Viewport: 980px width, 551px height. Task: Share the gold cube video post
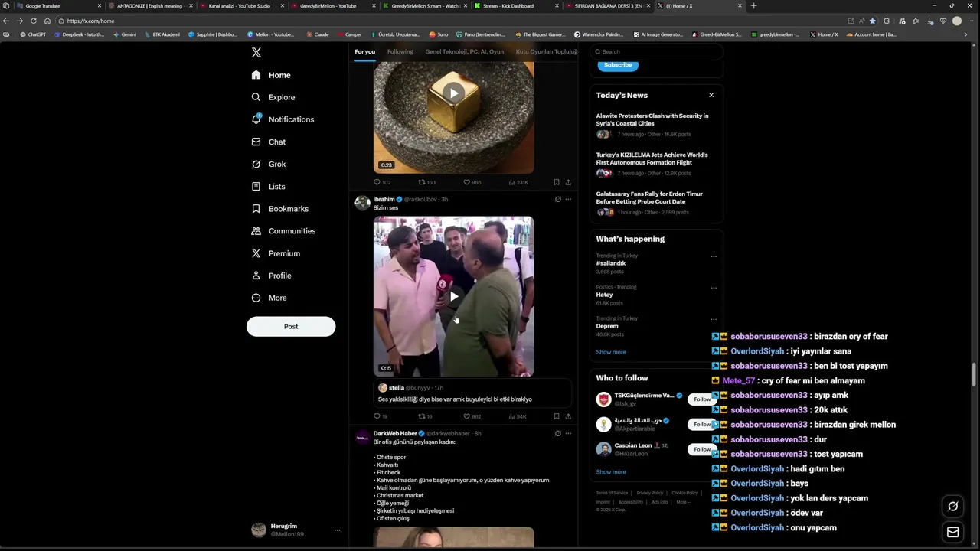pyautogui.click(x=568, y=182)
